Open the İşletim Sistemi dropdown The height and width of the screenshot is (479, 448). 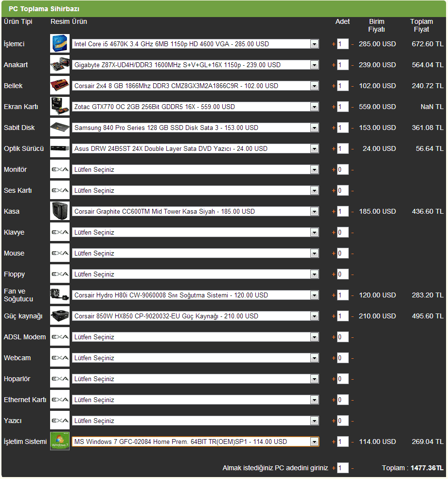tap(196, 442)
